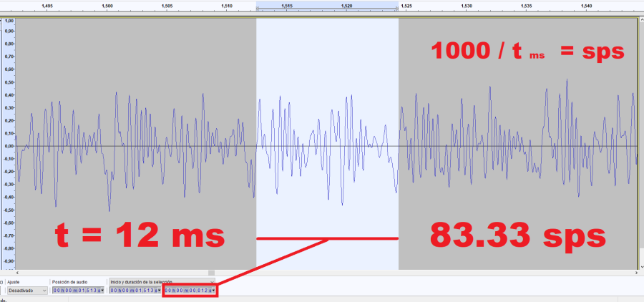
Task: Click the horizontal scrollbar thumb below the track
Action: [210, 273]
